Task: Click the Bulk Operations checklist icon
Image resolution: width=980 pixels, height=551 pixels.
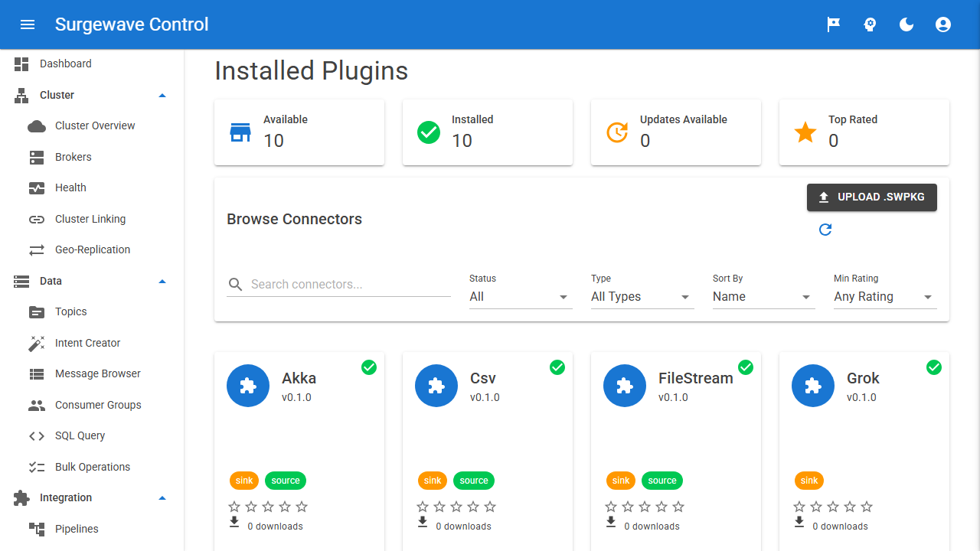Action: [37, 468]
